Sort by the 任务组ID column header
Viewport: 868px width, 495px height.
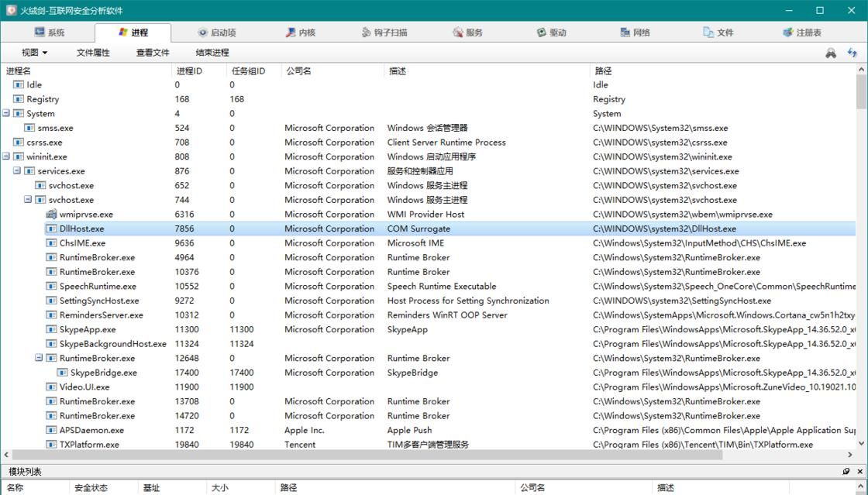(253, 70)
